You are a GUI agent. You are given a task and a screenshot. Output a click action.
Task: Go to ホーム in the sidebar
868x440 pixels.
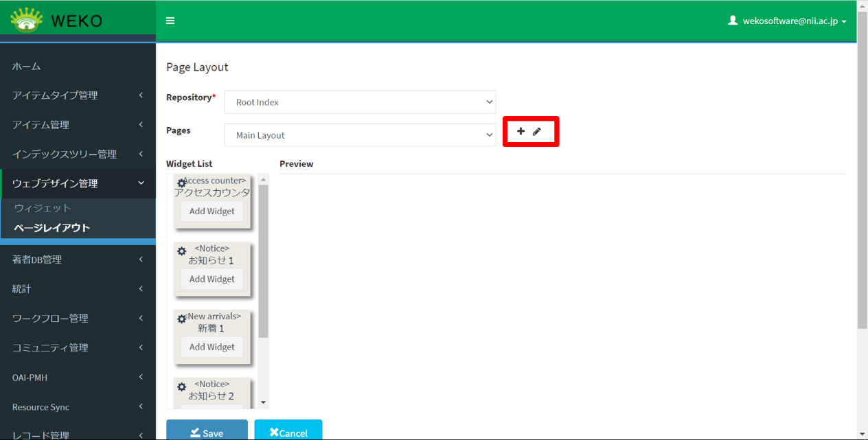point(27,66)
